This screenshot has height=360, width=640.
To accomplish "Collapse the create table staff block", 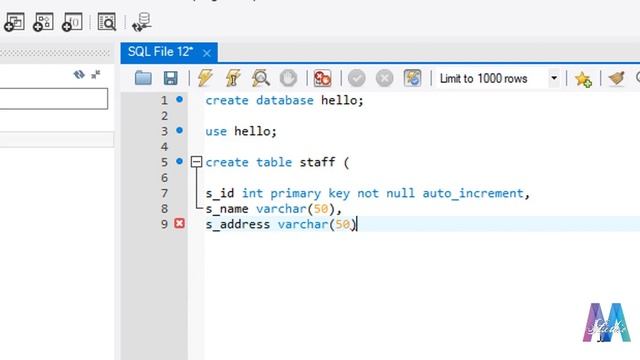I will [x=196, y=162].
